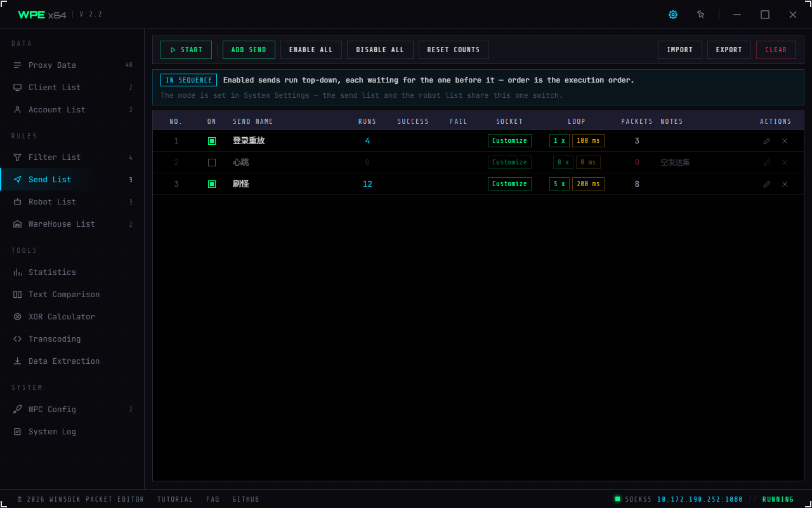Switch to Filter List
This screenshot has height=508, width=812.
tap(72, 157)
